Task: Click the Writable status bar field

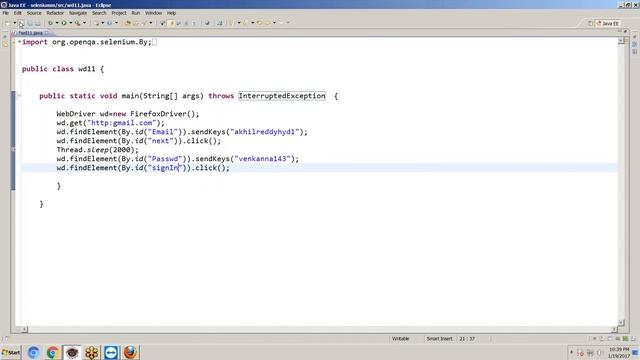Action: coord(400,339)
